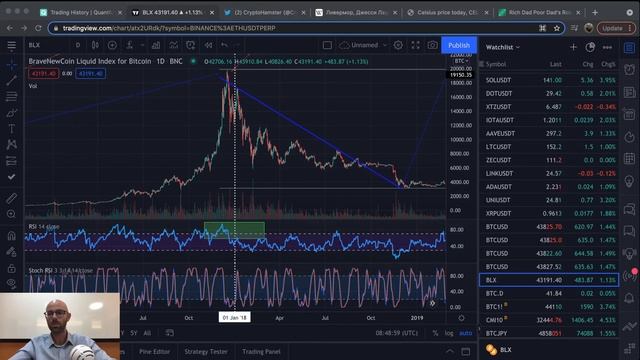The height and width of the screenshot is (360, 640).
Task: Open the Unnamed layout dropdown
Action: tap(363, 45)
